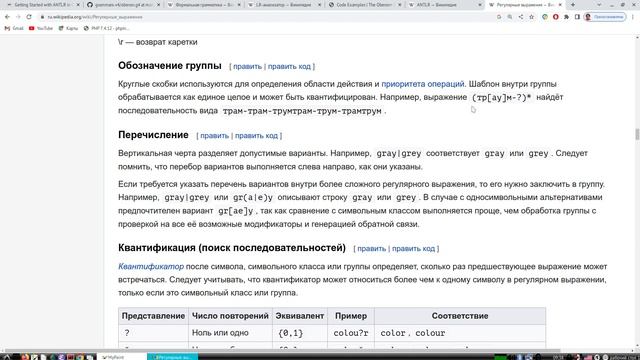Click the Ноль или одно table cell
This screenshot has height=360, width=640.
pos(230,333)
